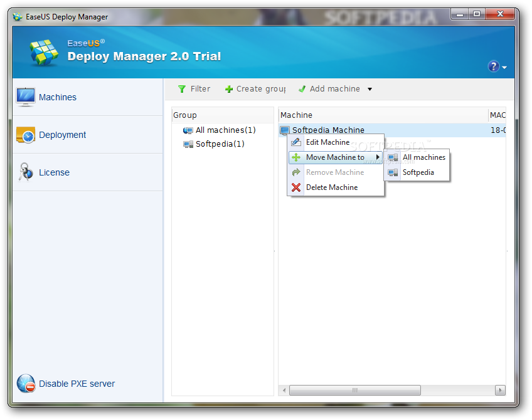Click the Add machine checkmark icon
The height and width of the screenshot is (420, 532).
tap(302, 89)
